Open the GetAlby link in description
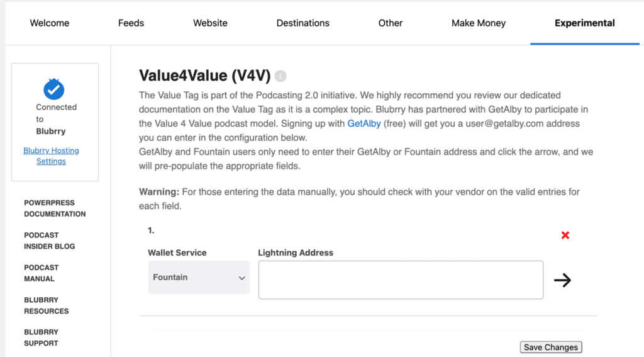 364,124
